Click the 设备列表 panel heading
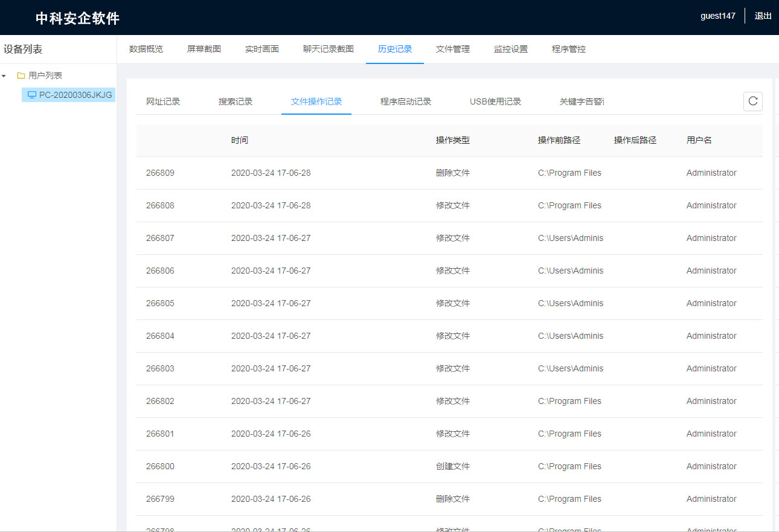779x532 pixels. coord(23,50)
